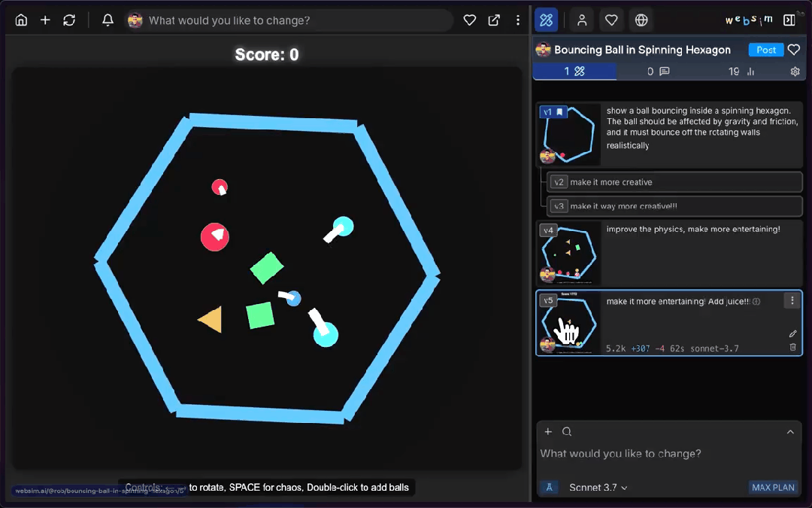
Task: Go to the home page icon
Action: click(x=21, y=20)
